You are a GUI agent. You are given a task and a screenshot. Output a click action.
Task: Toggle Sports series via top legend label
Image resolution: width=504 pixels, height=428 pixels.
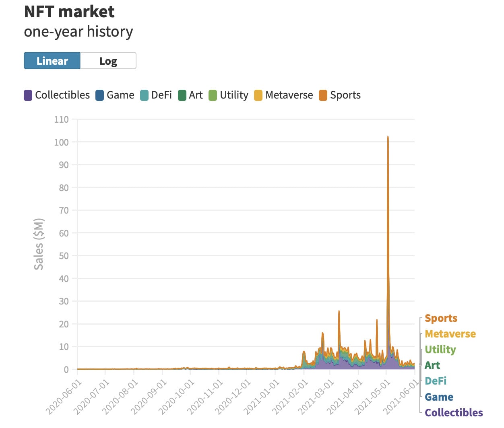pyautogui.click(x=345, y=95)
